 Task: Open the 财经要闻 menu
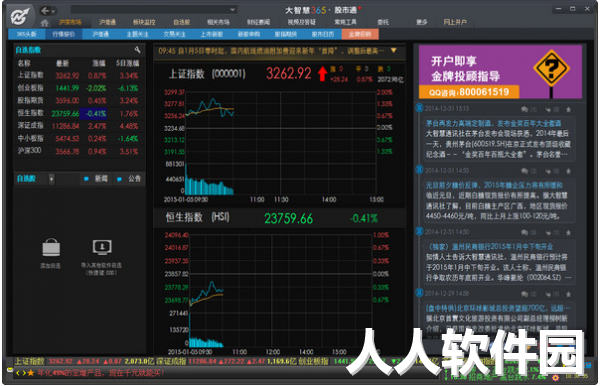point(258,22)
